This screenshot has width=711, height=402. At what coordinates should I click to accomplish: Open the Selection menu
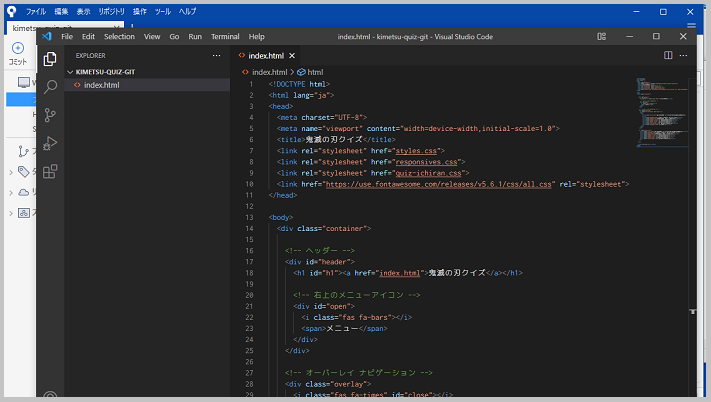tap(119, 37)
